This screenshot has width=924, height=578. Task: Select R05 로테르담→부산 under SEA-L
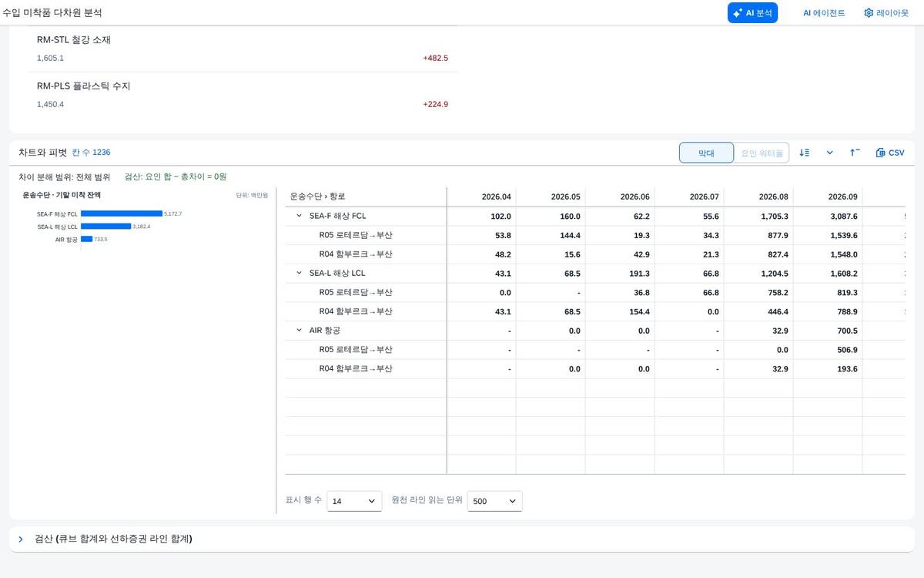point(356,292)
